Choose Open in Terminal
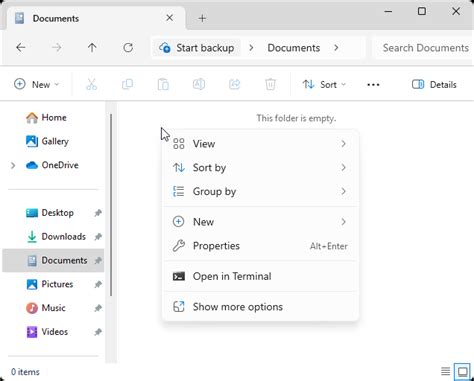Screen dimensions: 474x381 [x=260, y=276]
